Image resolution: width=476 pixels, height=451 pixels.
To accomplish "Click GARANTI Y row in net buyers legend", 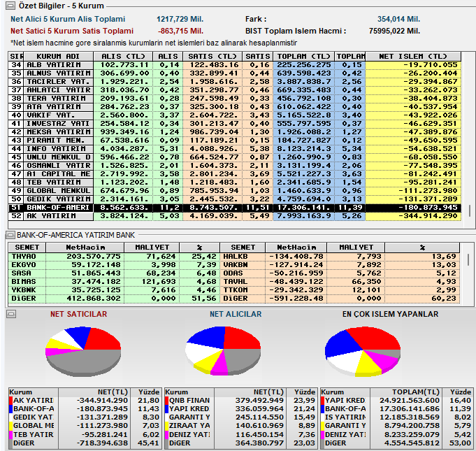I will click(x=240, y=417).
